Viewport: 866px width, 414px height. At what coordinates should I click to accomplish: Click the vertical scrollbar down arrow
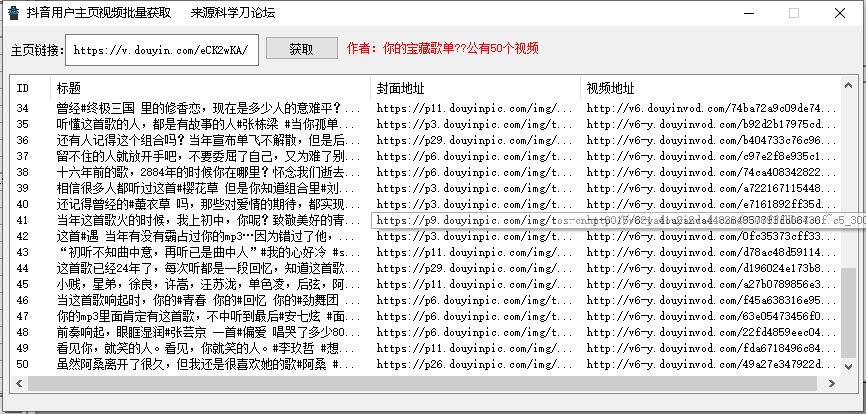(848, 367)
